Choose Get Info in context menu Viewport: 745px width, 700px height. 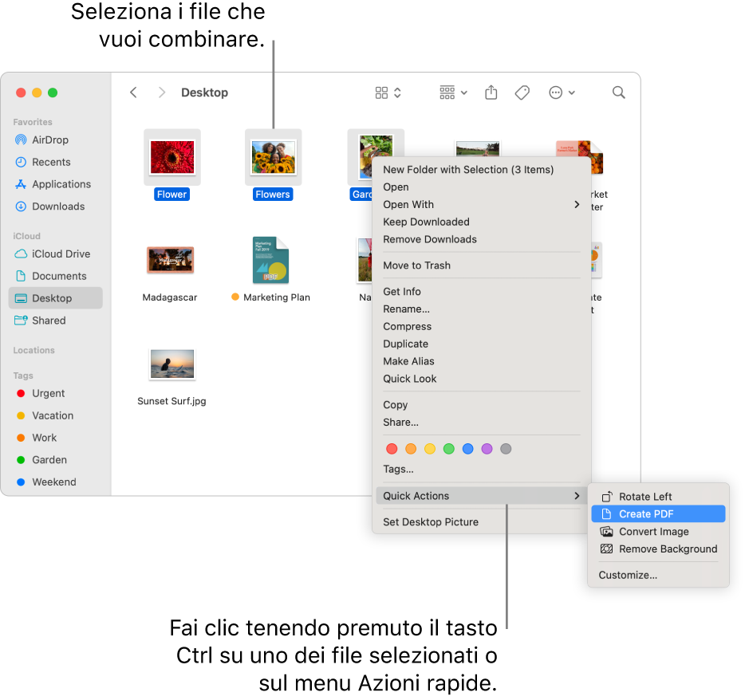click(x=481, y=292)
